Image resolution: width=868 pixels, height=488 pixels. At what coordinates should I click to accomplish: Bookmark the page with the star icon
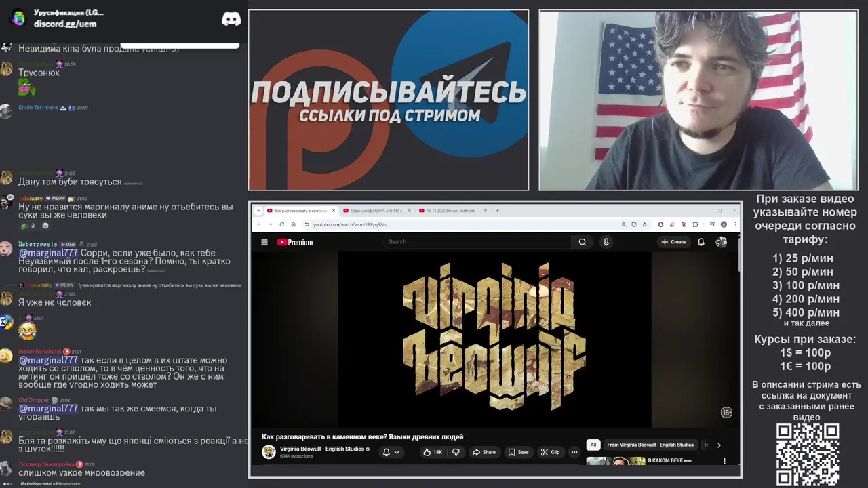coord(644,224)
